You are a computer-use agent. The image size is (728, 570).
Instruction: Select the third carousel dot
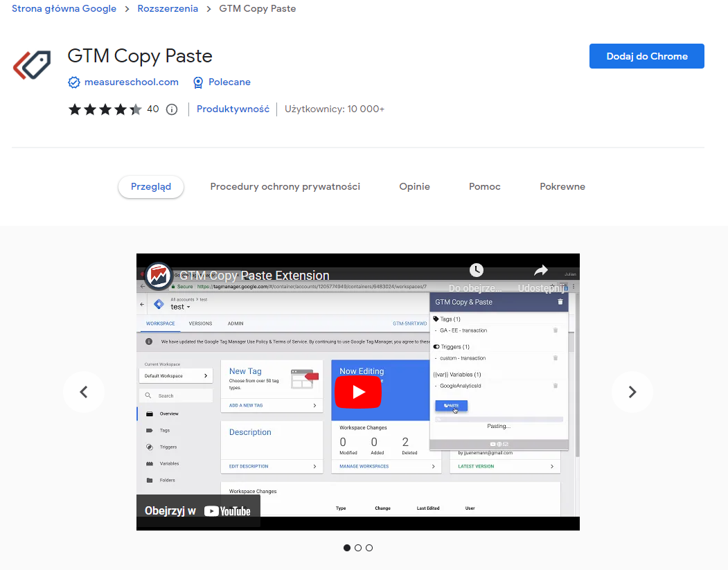369,548
